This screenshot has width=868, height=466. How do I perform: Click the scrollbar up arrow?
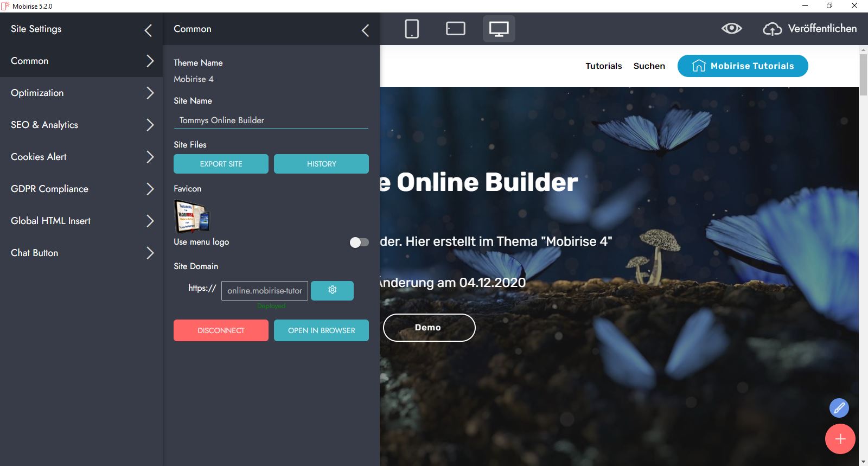pyautogui.click(x=863, y=50)
